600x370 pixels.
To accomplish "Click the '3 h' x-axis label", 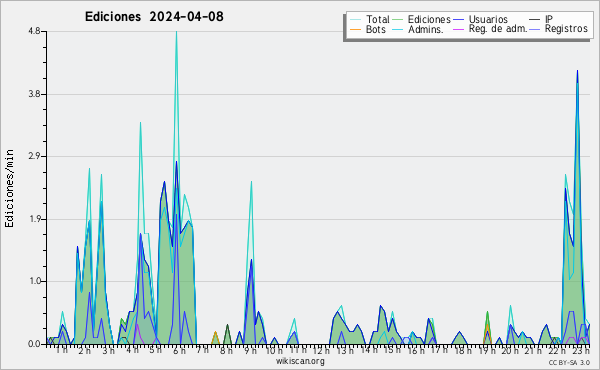I will point(108,350).
